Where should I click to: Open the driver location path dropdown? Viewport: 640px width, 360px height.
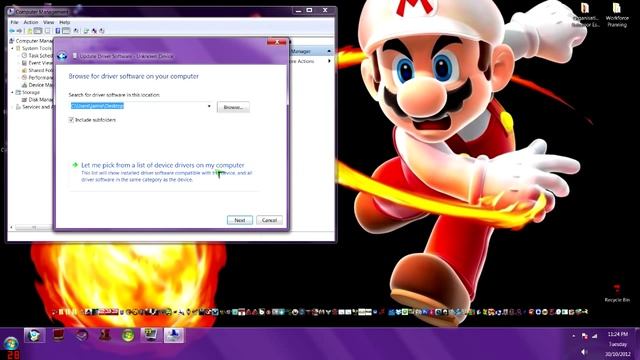209,106
